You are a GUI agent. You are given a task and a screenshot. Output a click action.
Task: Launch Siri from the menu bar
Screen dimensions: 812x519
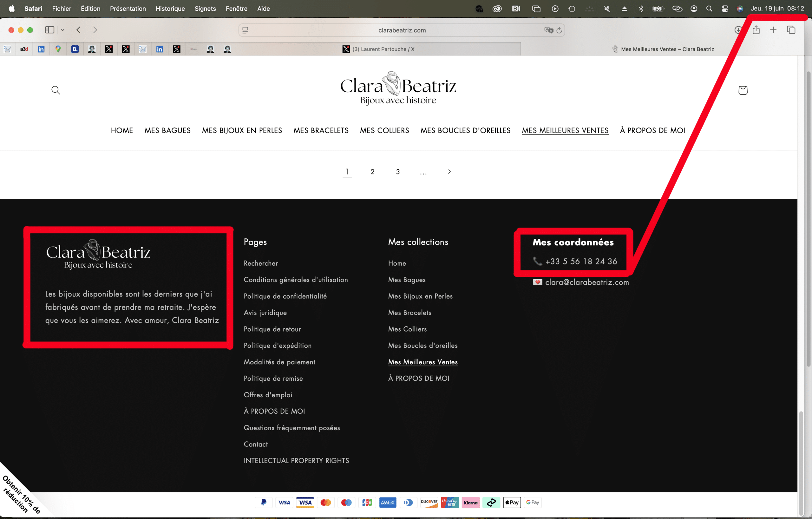740,9
